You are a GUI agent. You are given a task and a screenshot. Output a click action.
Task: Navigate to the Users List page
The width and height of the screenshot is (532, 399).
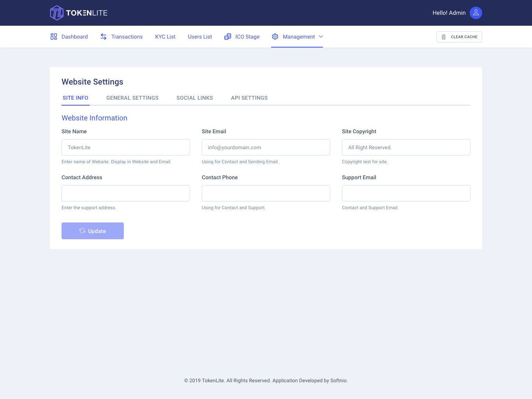200,36
